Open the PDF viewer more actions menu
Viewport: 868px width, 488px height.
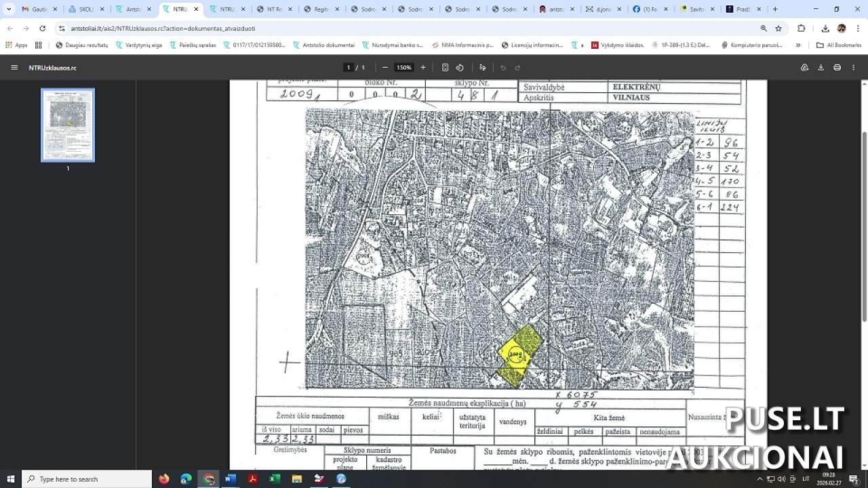854,68
